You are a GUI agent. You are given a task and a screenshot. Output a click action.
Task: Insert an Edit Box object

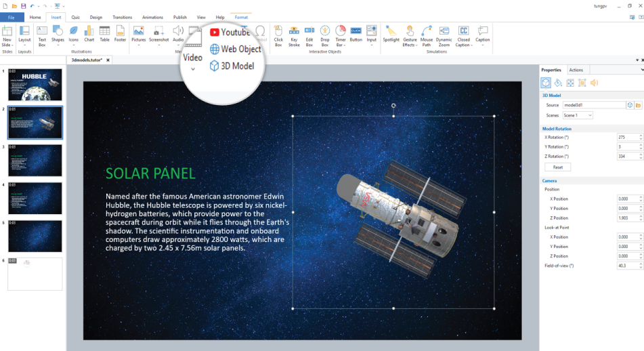pyautogui.click(x=309, y=36)
